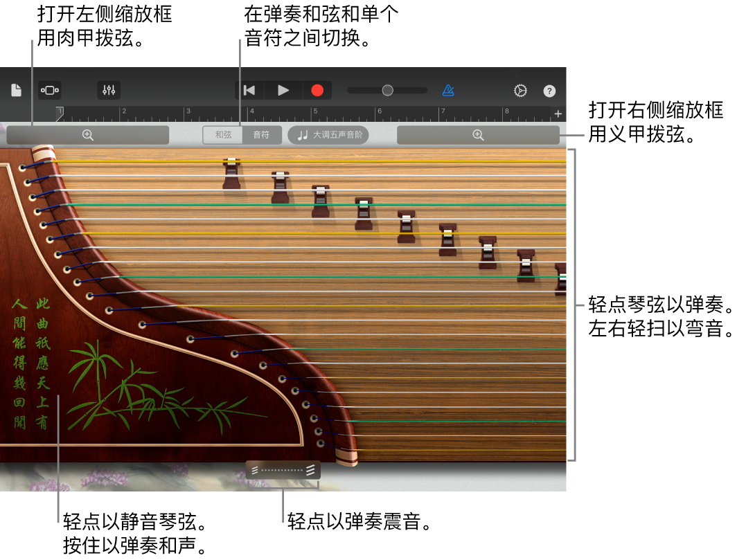Switch to 和弦 chords mode
Viewport: 746px width, 560px height.
pyautogui.click(x=222, y=135)
